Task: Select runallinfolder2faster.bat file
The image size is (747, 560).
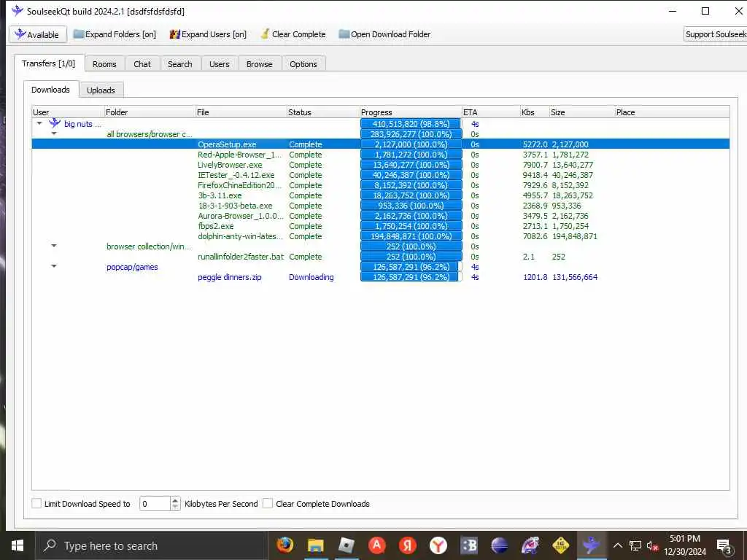Action: [x=241, y=257]
